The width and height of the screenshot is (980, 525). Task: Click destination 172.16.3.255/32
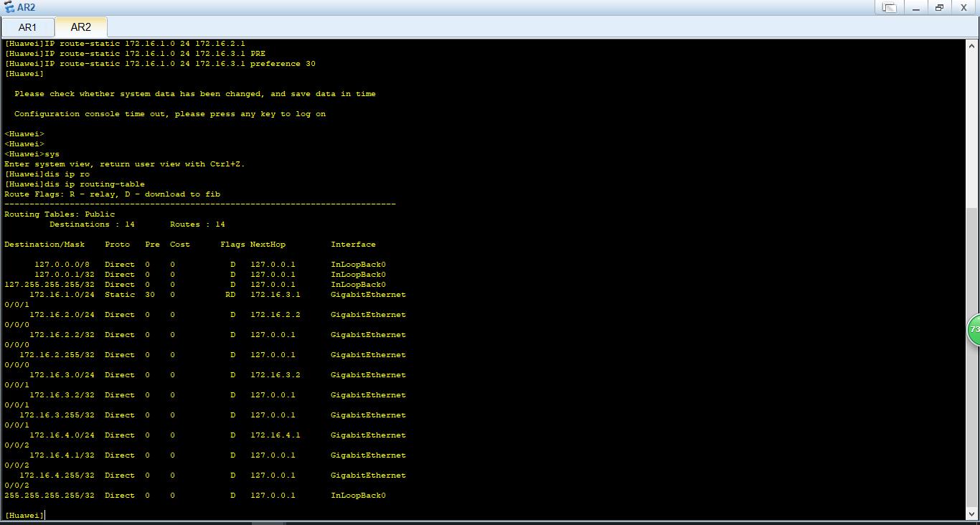pos(57,415)
